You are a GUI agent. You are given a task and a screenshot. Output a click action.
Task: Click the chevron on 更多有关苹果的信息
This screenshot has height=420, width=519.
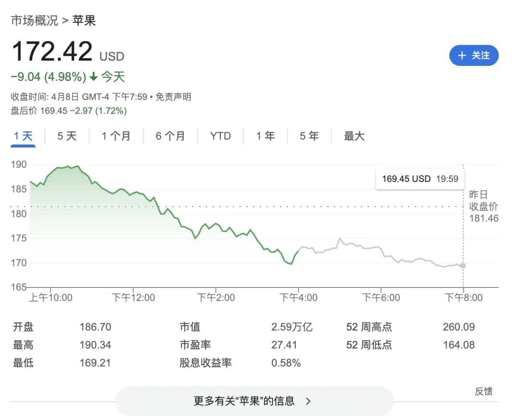point(309,401)
